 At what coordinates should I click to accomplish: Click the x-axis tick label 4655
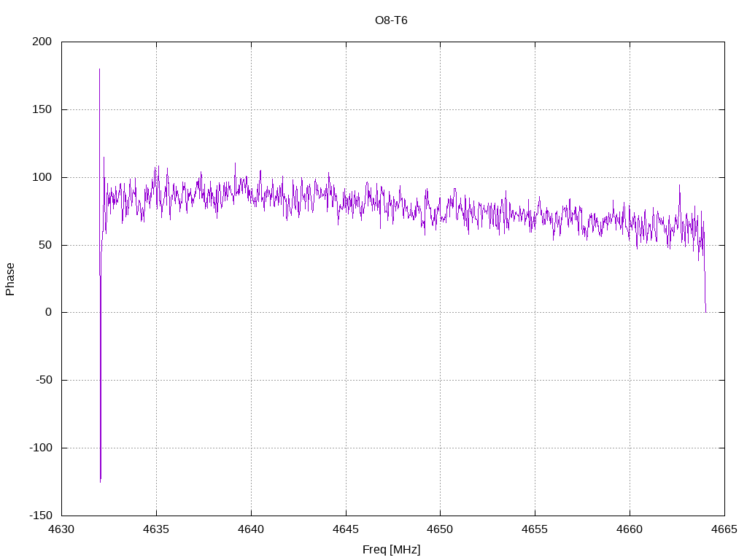pos(535,529)
